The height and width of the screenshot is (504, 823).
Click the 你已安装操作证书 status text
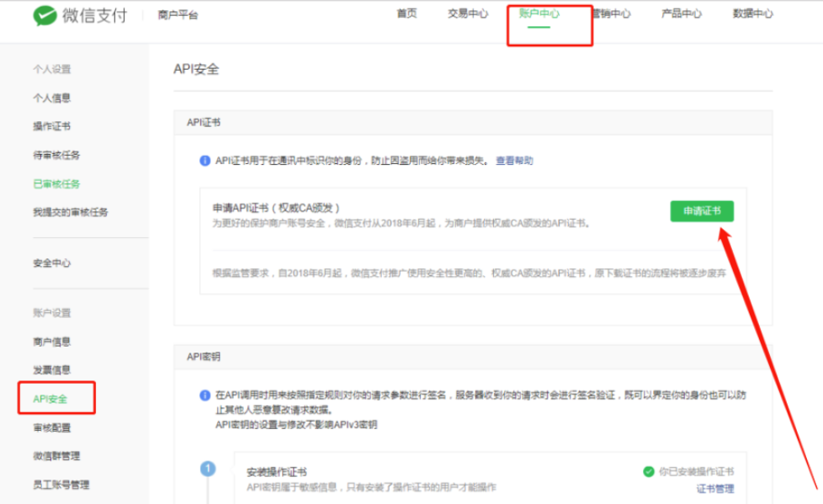click(x=696, y=471)
